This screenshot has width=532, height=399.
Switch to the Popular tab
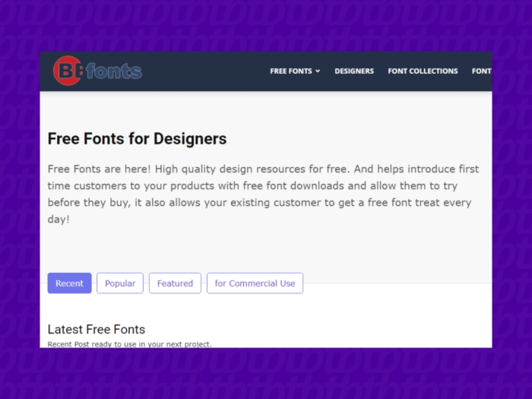pos(120,283)
